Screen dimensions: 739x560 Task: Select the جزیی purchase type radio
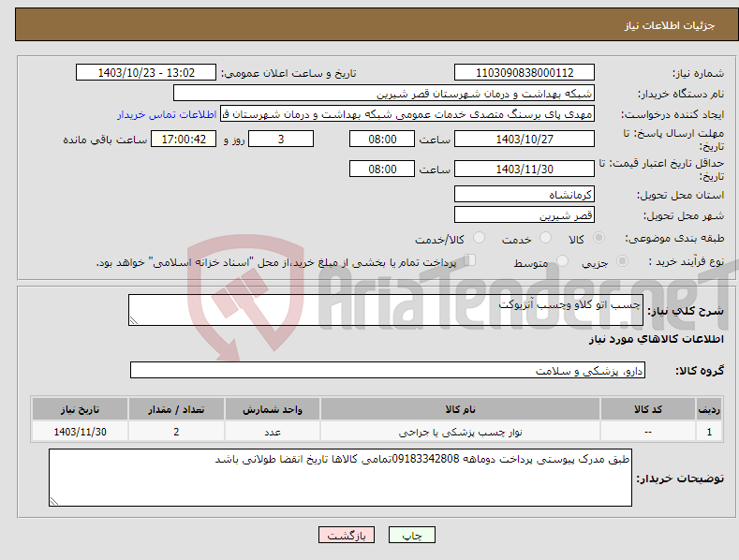pos(622,260)
